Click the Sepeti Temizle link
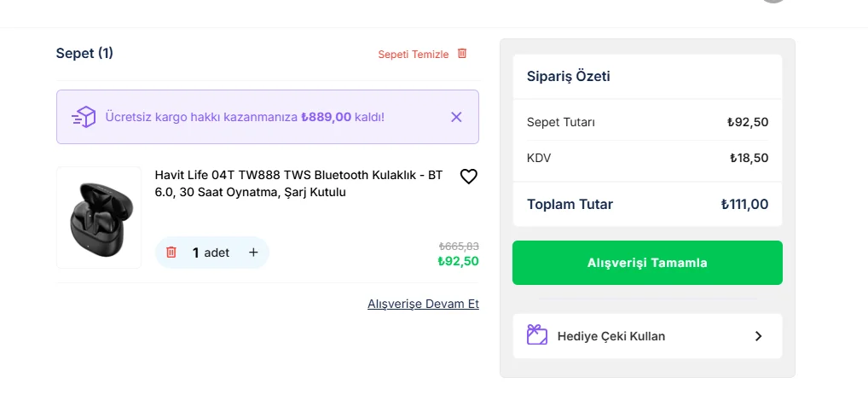The width and height of the screenshot is (868, 418). [x=413, y=55]
